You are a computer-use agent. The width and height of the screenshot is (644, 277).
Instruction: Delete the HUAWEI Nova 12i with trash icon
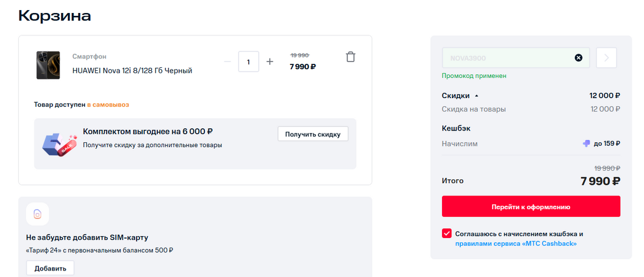click(x=350, y=57)
